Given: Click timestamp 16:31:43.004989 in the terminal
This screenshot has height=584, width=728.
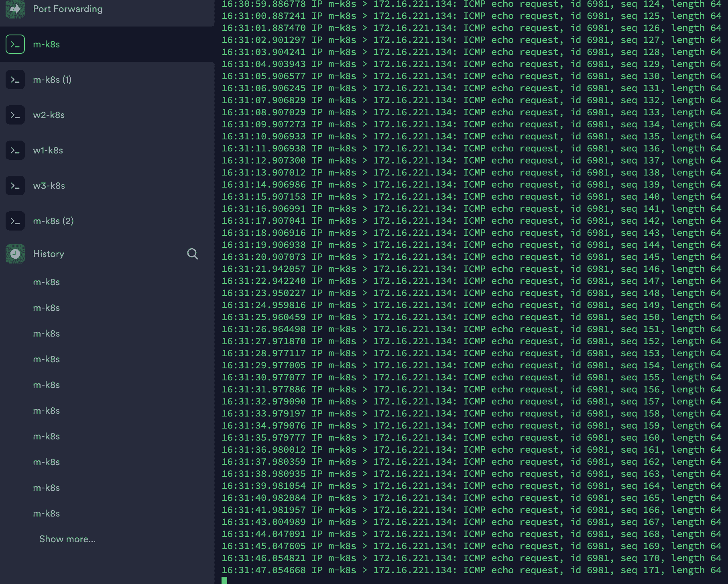Looking at the screenshot, I should click(x=264, y=522).
